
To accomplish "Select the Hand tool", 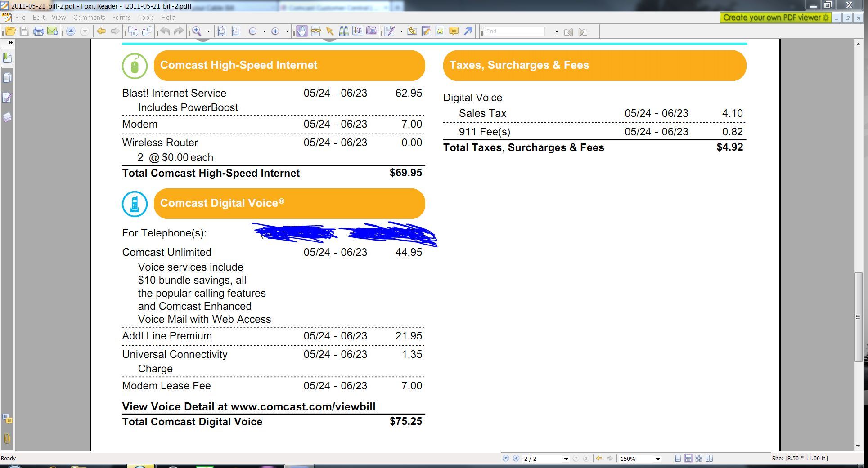I will [x=301, y=31].
